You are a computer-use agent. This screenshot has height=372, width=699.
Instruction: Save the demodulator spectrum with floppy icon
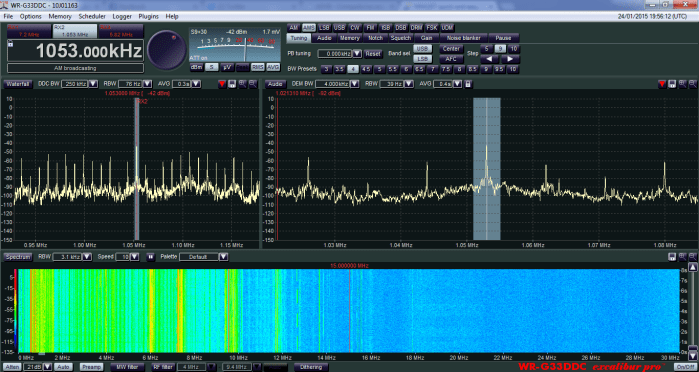[x=672, y=84]
